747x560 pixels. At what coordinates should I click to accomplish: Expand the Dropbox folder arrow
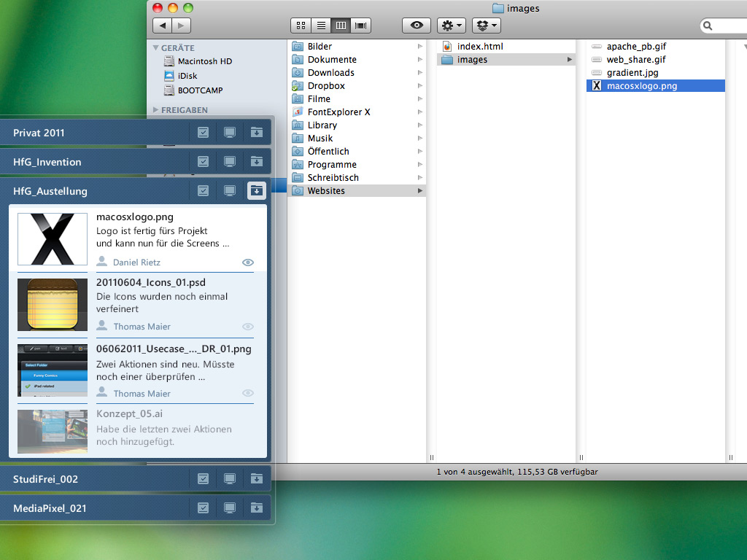tap(419, 86)
